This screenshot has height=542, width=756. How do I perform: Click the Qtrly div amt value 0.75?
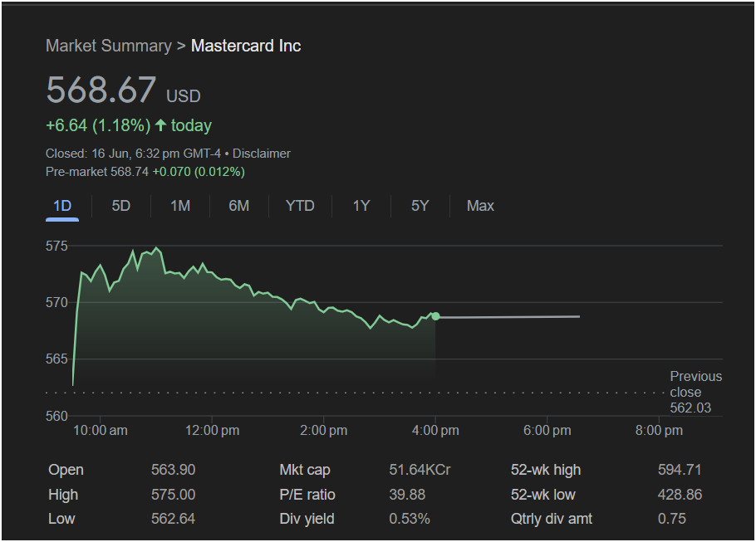(672, 519)
